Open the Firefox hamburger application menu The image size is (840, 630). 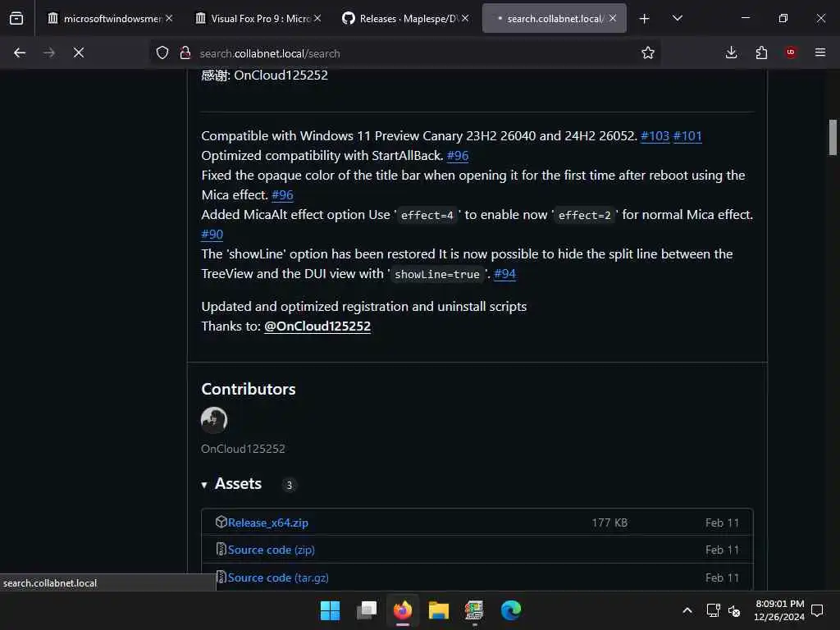(820, 52)
